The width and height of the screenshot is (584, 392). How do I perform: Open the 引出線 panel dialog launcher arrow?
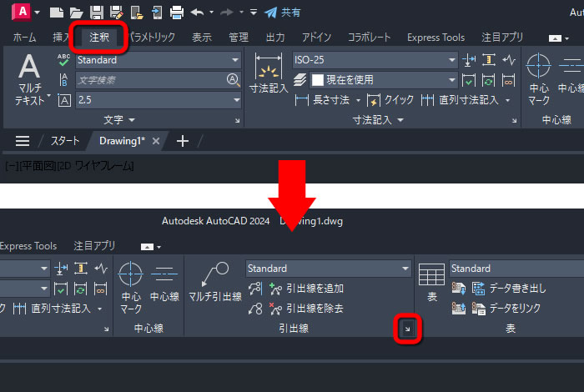(407, 329)
